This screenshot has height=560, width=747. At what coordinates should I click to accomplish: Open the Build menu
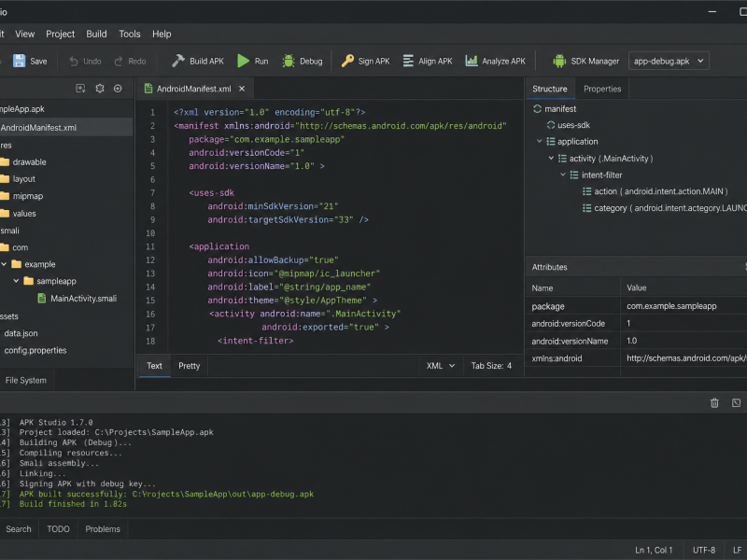[x=97, y=34]
